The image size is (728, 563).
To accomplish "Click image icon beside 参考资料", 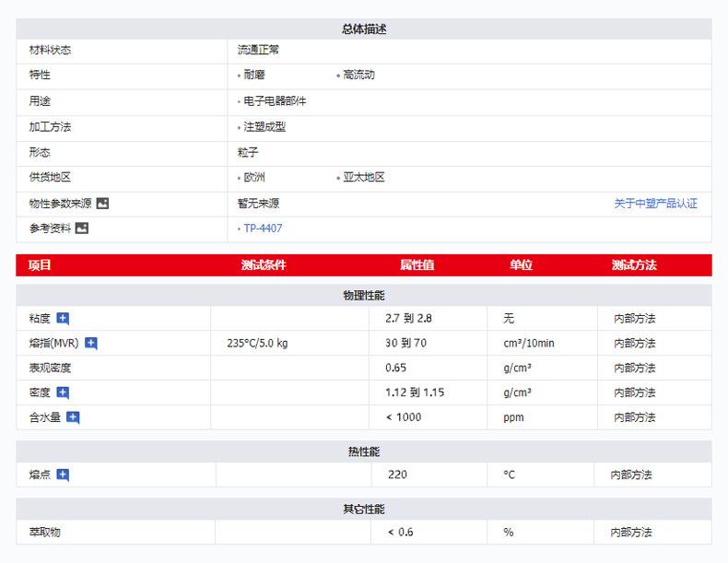I will (x=82, y=229).
